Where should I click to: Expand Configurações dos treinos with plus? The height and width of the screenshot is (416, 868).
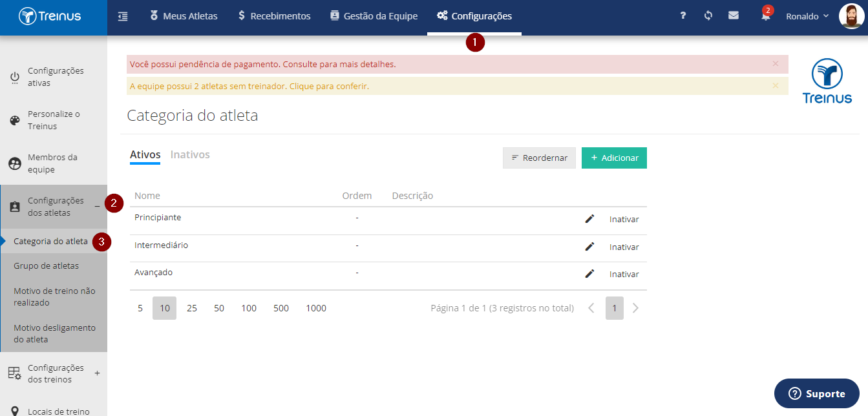[97, 373]
